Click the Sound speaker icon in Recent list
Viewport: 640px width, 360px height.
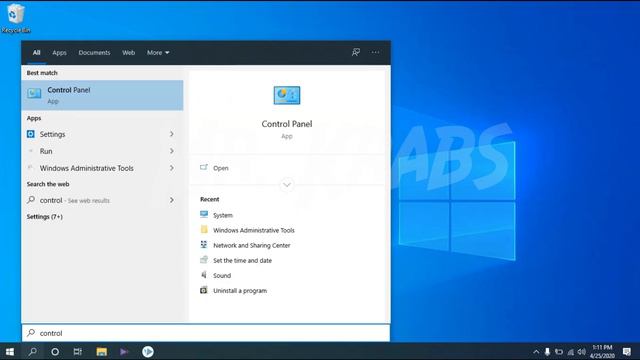[x=204, y=275]
